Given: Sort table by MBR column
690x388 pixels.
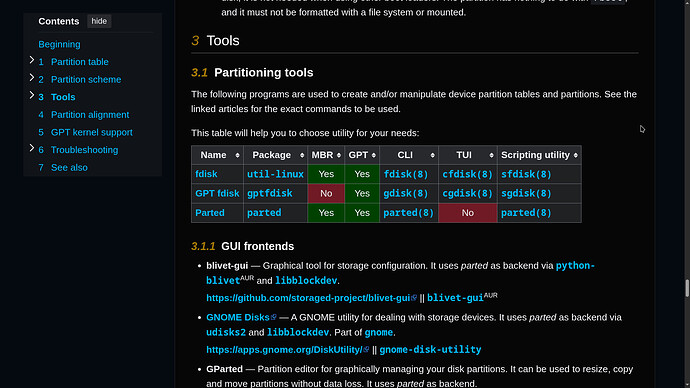Looking at the screenshot, I should coord(338,155).
